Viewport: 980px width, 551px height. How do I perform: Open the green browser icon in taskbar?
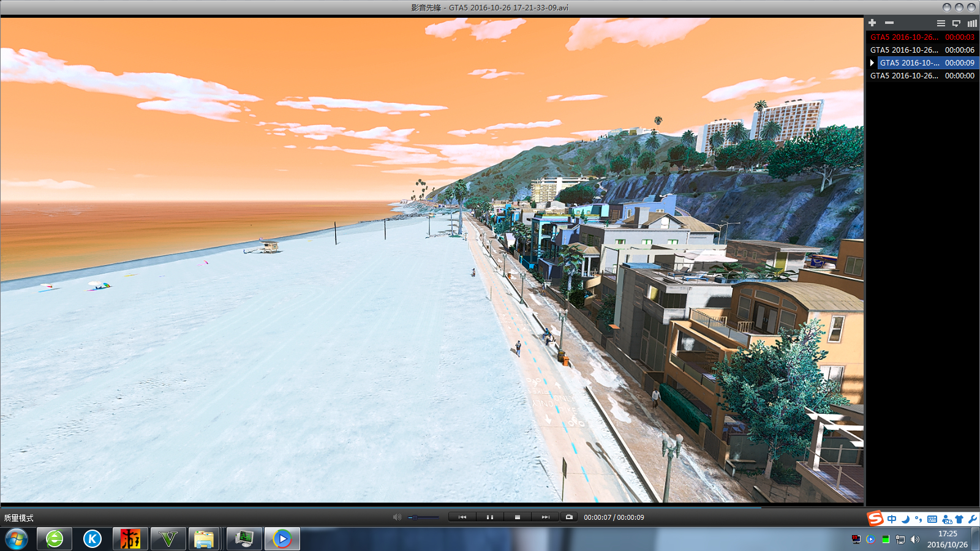[x=55, y=539]
